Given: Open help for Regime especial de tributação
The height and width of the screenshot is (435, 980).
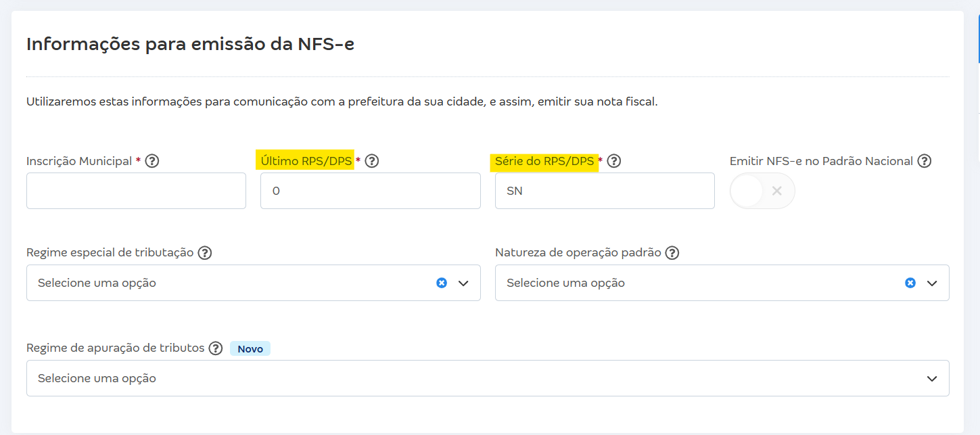Looking at the screenshot, I should 205,252.
